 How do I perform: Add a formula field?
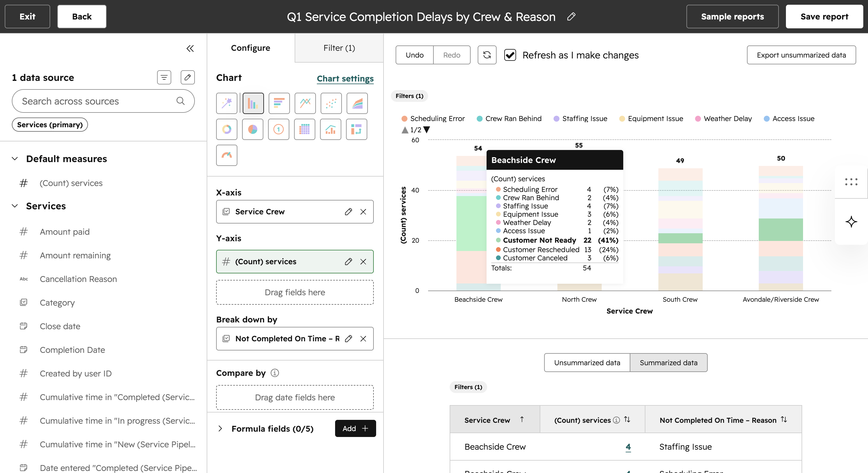pyautogui.click(x=355, y=428)
